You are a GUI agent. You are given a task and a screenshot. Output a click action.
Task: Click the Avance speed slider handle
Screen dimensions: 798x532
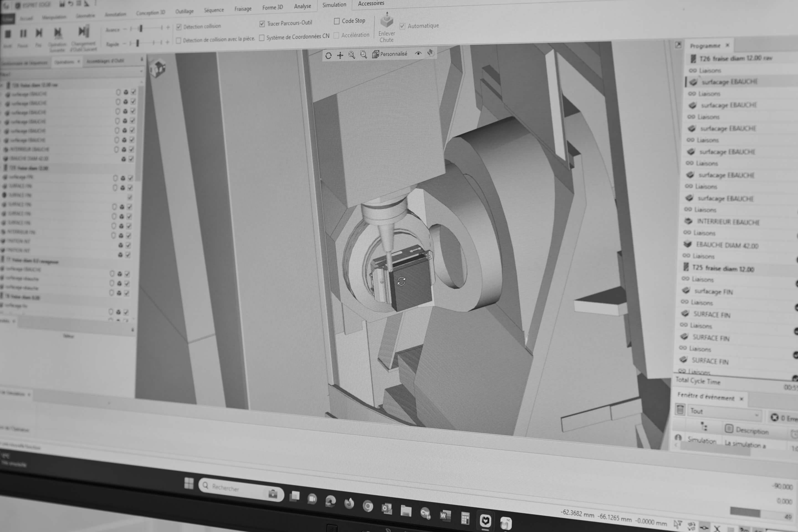[141, 29]
